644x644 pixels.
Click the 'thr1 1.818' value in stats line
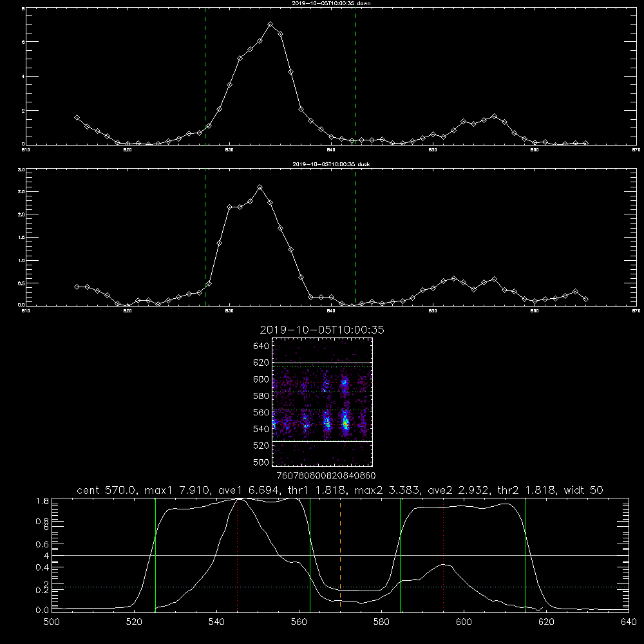coord(317,490)
